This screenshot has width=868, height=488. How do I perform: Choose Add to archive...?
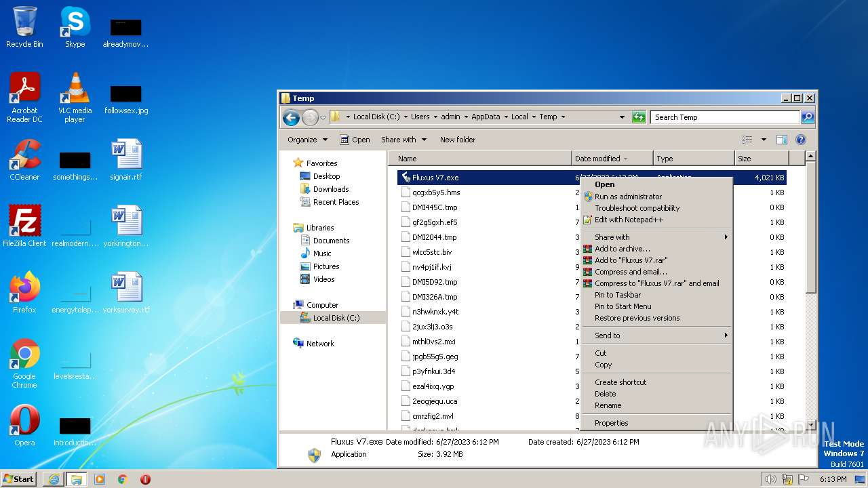coord(656,249)
